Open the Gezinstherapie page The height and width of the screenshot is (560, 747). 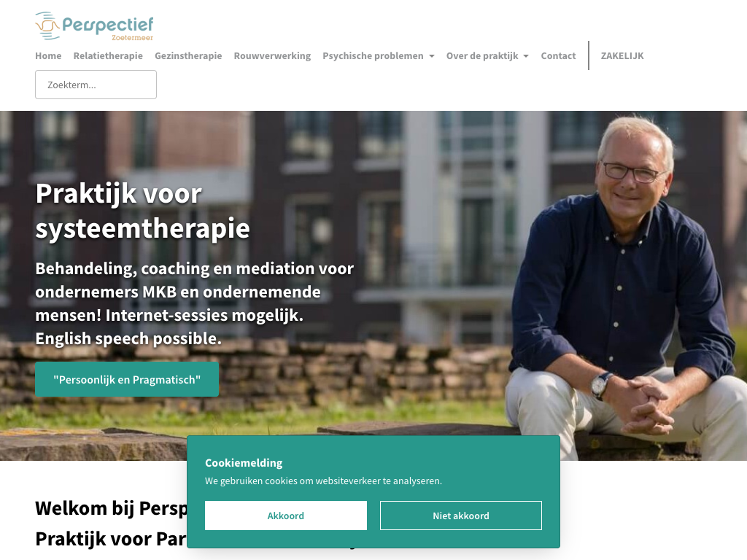pos(188,55)
